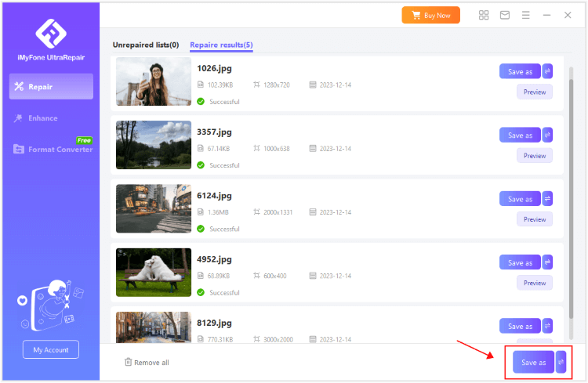Switch to Unrepaired lists(0) tab
Viewport: 588px width, 383px height.
(x=146, y=45)
